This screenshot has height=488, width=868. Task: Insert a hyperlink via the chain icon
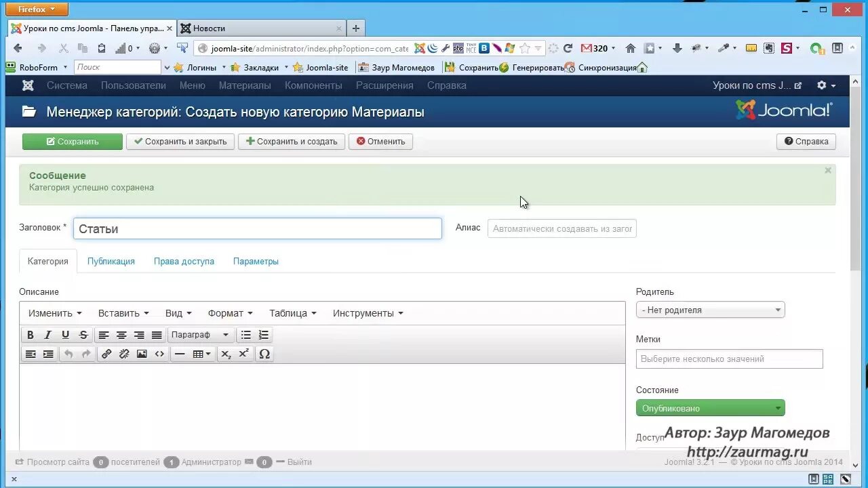(106, 354)
